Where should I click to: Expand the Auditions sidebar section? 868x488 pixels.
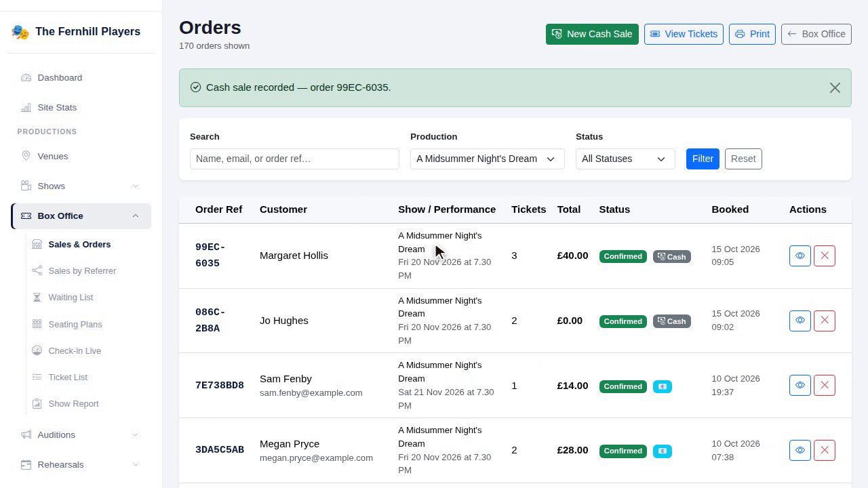(x=81, y=435)
